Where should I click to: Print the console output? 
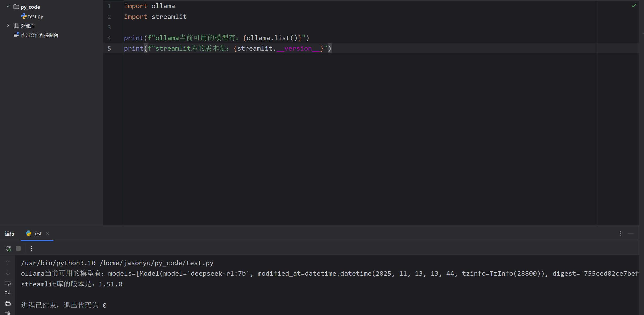point(8,303)
